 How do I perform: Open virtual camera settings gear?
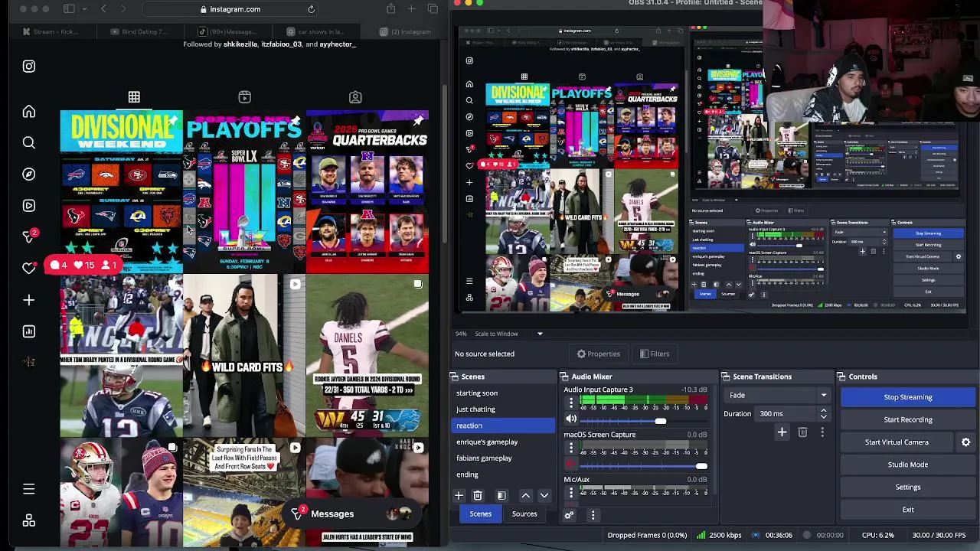point(965,442)
